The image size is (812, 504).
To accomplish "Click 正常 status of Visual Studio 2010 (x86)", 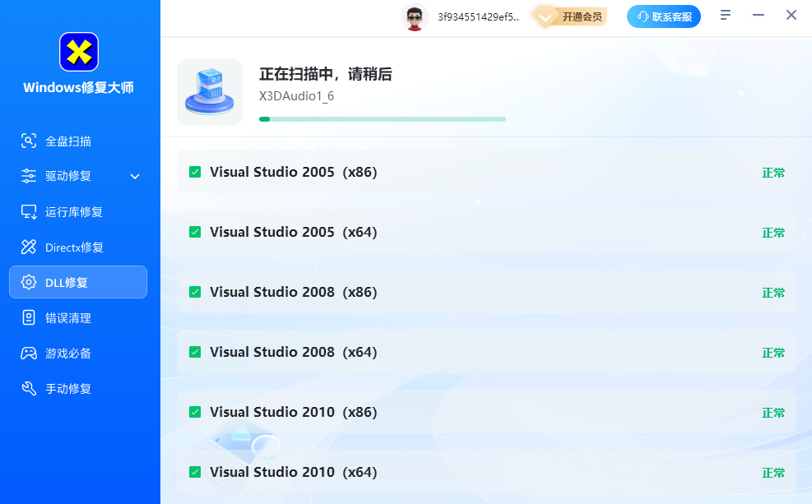I will coord(773,413).
